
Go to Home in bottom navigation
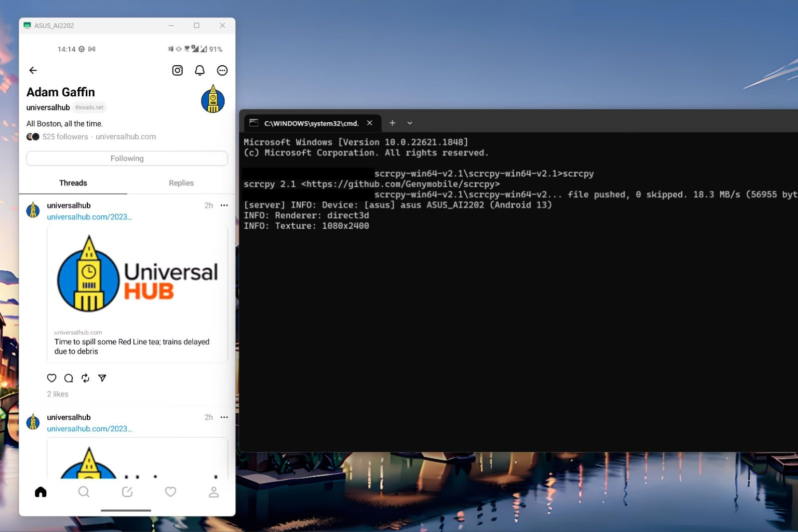41,492
